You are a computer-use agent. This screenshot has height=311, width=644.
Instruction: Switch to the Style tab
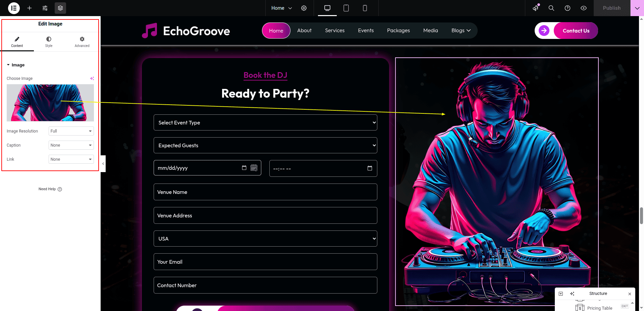(49, 42)
